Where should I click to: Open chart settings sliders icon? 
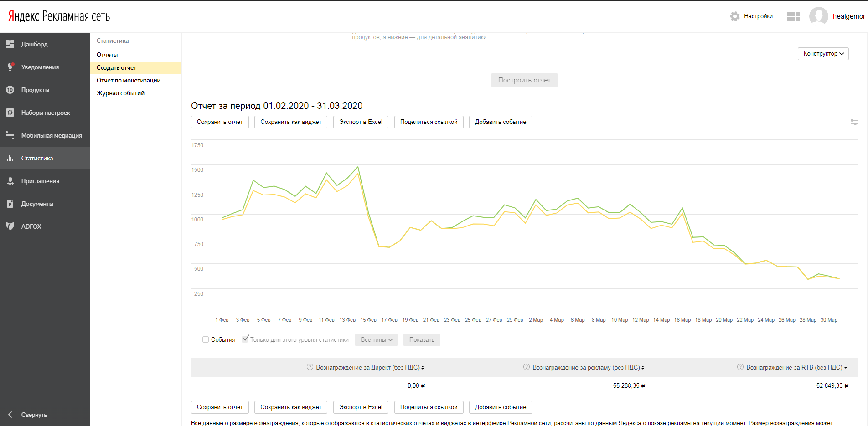pyautogui.click(x=854, y=122)
